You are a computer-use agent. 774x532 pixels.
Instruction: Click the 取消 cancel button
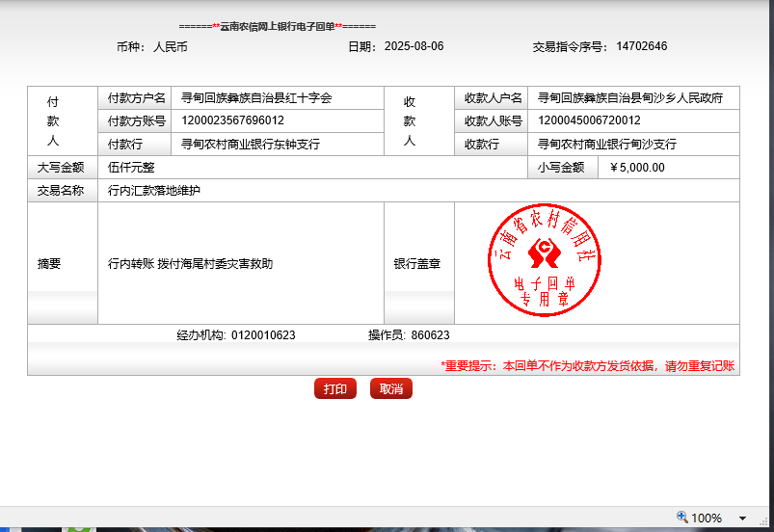[390, 388]
